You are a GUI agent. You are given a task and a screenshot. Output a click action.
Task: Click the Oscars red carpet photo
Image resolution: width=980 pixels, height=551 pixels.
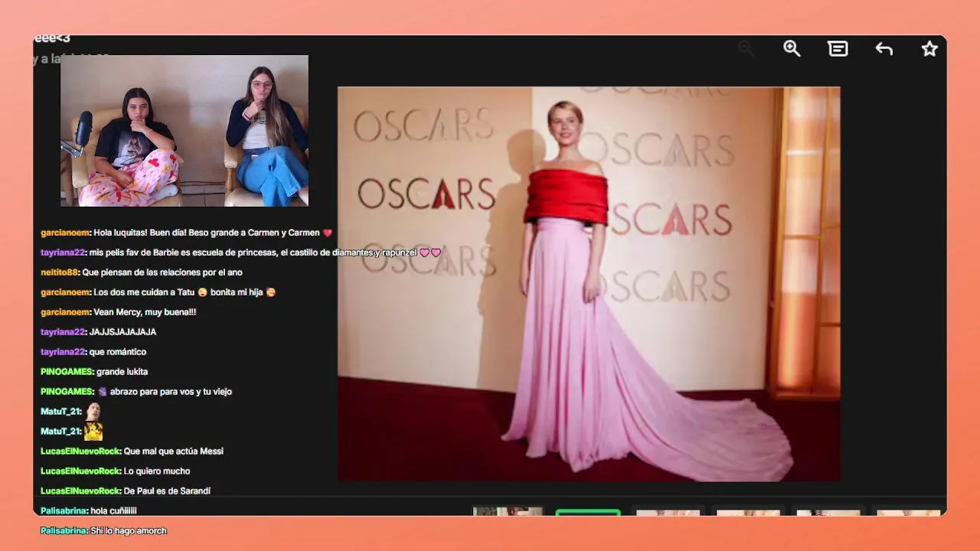pyautogui.click(x=589, y=284)
